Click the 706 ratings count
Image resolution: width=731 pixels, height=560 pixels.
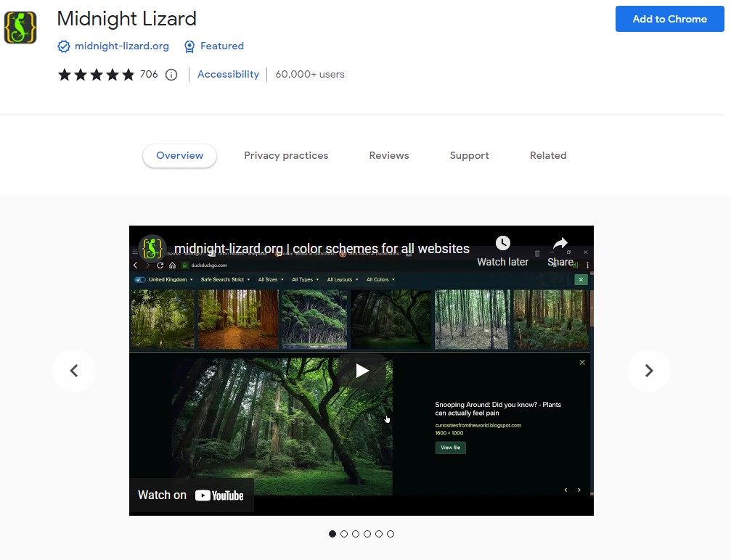coord(149,75)
